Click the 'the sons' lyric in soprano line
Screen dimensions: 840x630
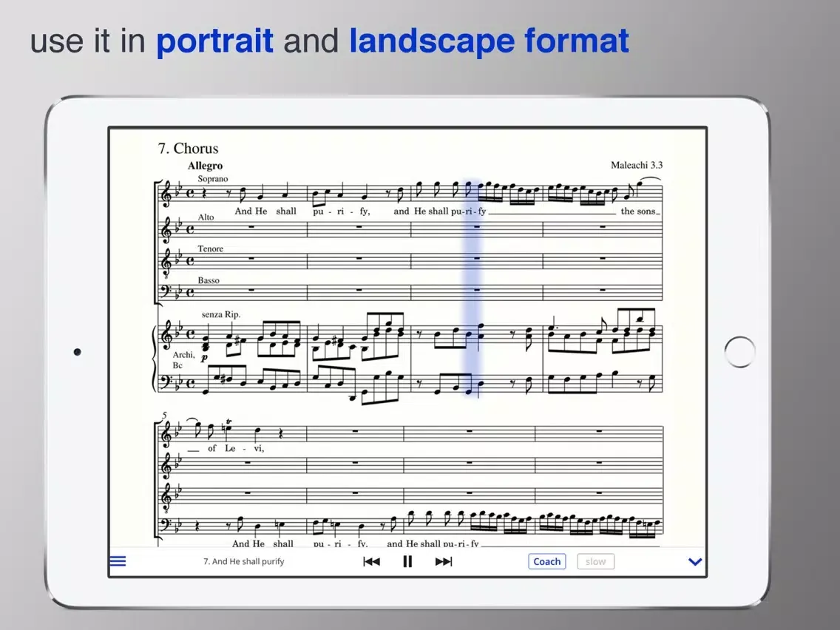pos(638,211)
